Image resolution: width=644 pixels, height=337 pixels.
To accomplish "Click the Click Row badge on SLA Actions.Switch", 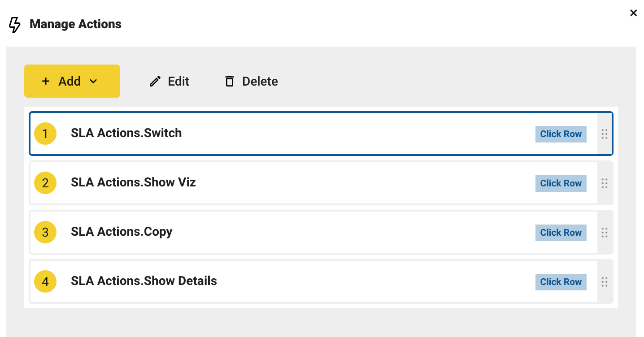I will [x=561, y=134].
